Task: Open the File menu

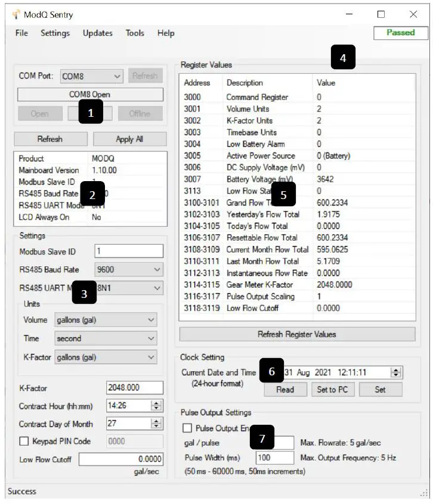Action: point(21,33)
